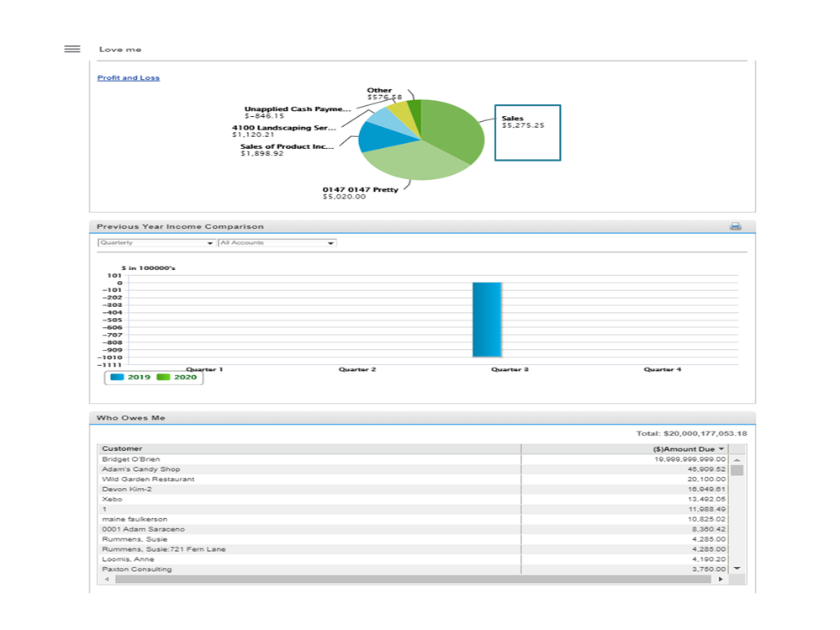Open the Quarterly frequency dropdown

[155, 243]
